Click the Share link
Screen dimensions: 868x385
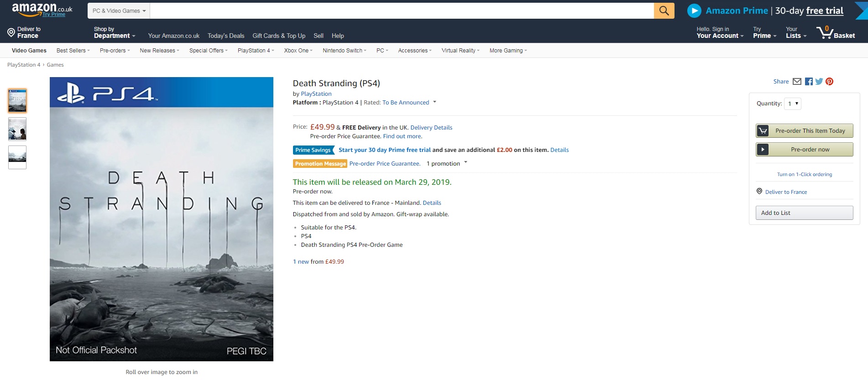[x=781, y=82]
